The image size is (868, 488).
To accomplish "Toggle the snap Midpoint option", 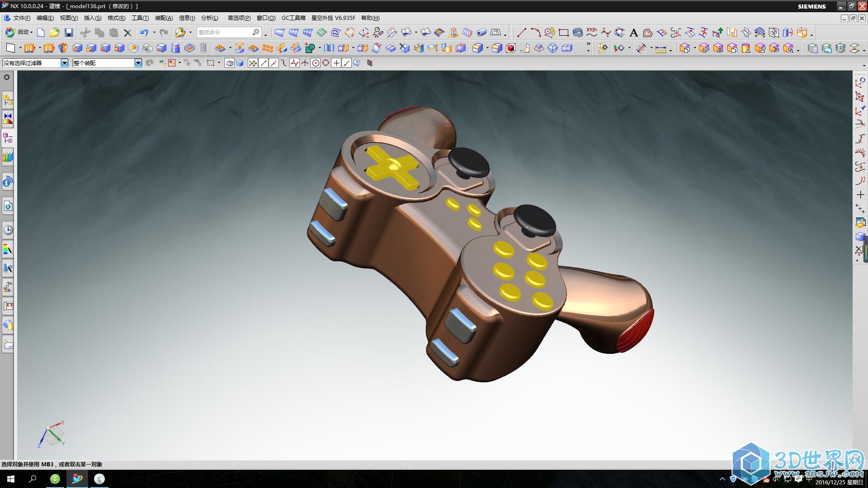I will (x=274, y=63).
